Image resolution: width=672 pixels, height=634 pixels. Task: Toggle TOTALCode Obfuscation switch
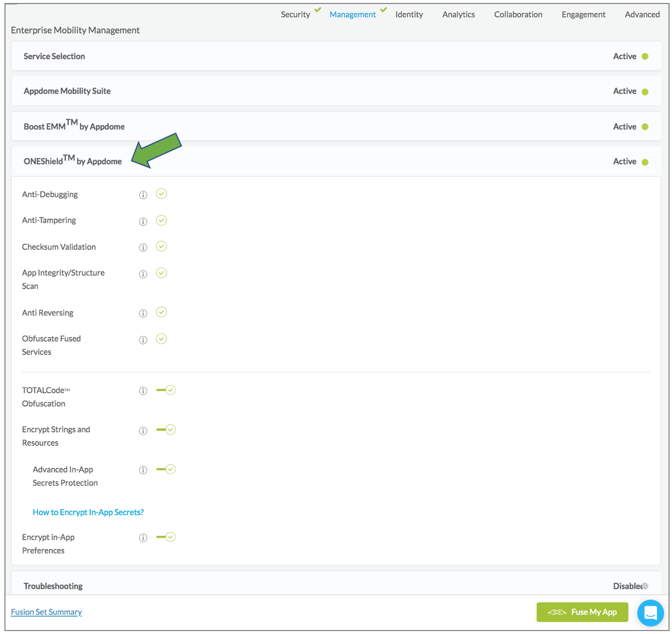(x=166, y=390)
